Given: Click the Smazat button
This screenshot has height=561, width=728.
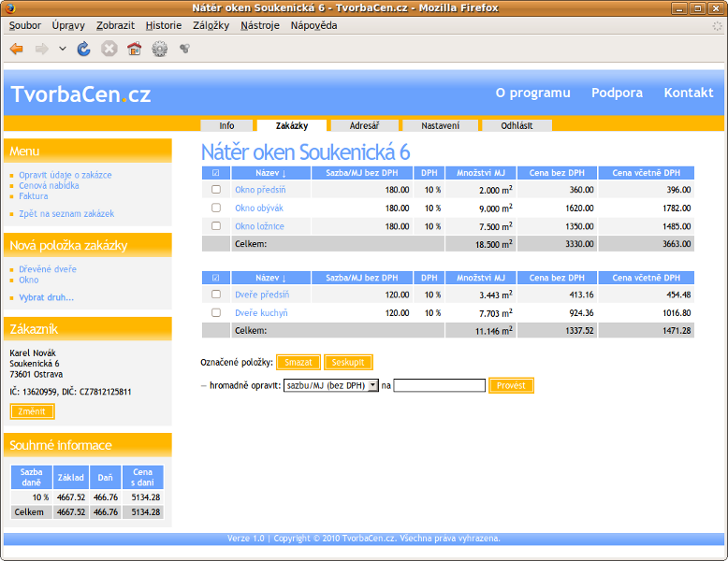Looking at the screenshot, I should (298, 363).
